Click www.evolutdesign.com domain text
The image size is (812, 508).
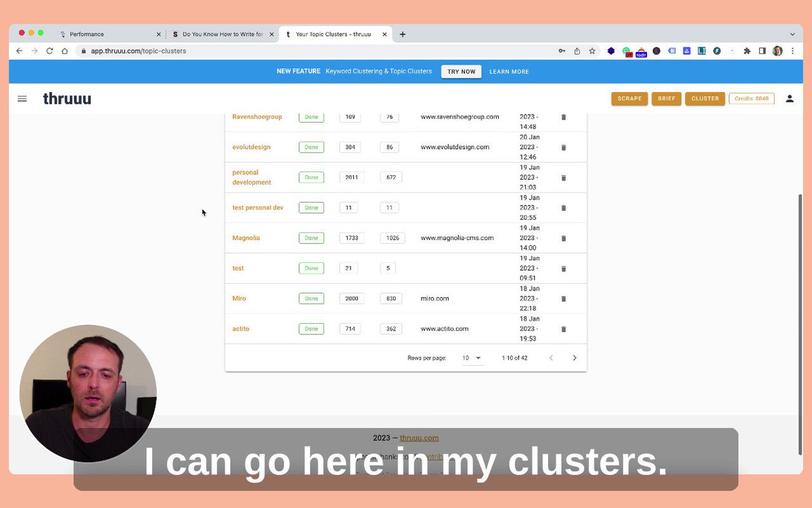tap(455, 147)
